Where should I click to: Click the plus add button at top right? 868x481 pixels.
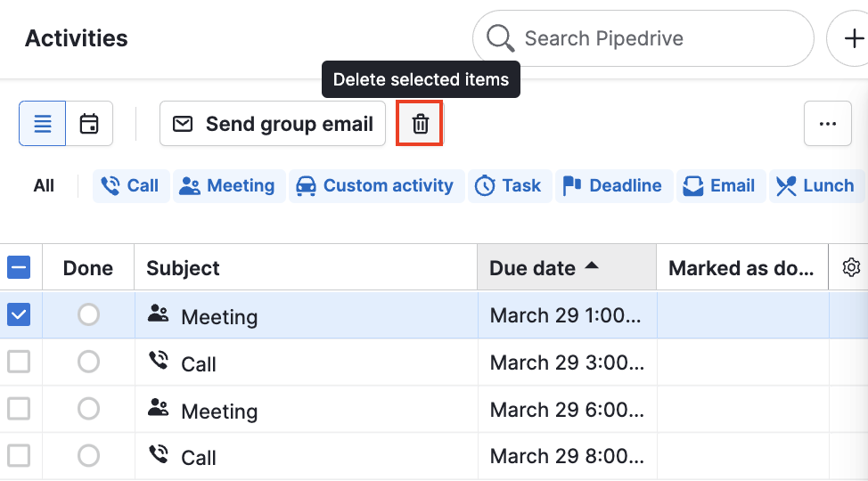(x=852, y=38)
